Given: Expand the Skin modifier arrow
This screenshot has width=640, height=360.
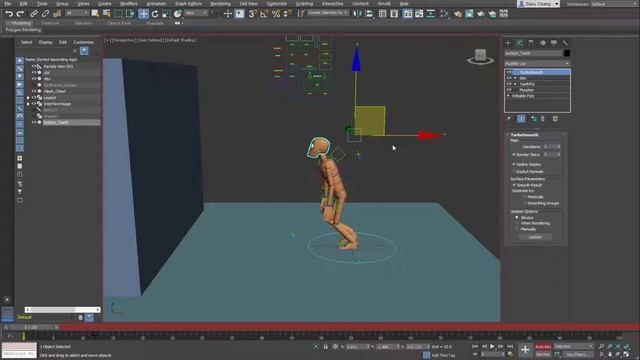Looking at the screenshot, I should coord(515,78).
